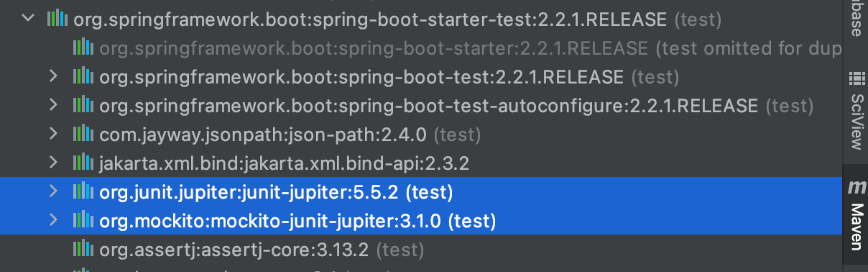Click the library icon beside mockito-junit-jupiter
This screenshot has width=868, height=272.
[83, 220]
